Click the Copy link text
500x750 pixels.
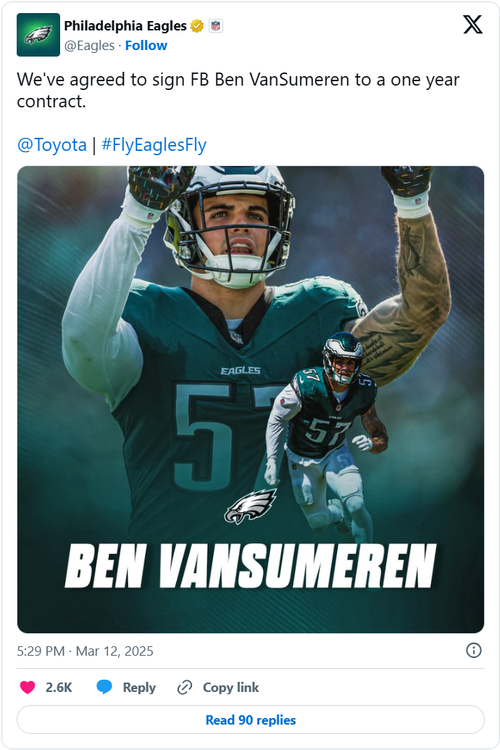(x=231, y=687)
